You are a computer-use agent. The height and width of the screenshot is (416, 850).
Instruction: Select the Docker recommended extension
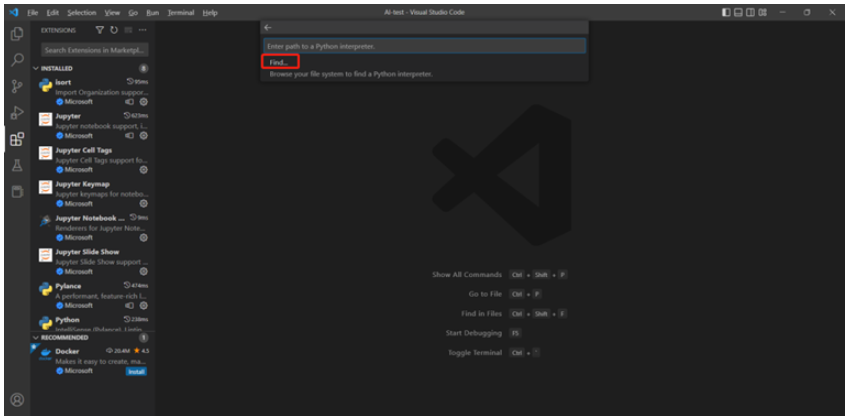93,361
